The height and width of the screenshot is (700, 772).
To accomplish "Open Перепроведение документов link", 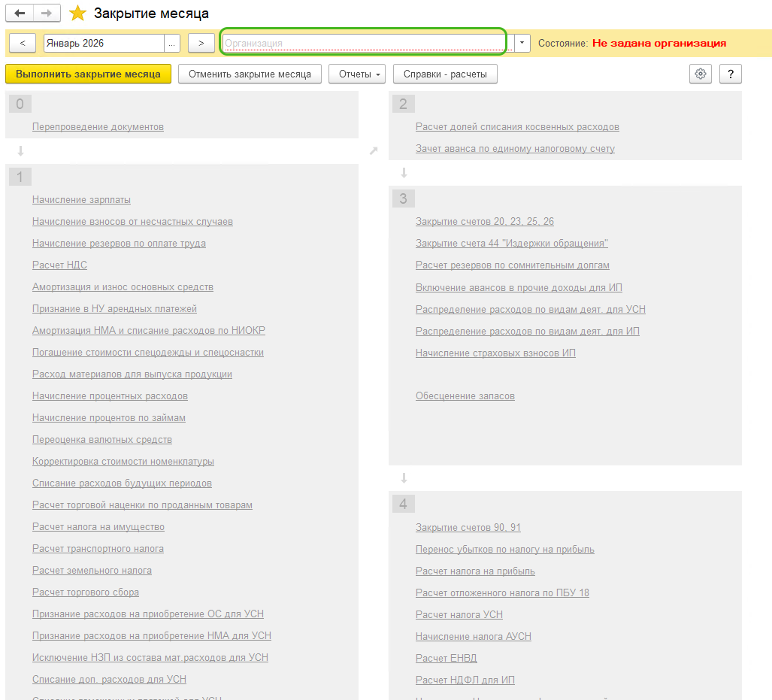I will point(98,127).
